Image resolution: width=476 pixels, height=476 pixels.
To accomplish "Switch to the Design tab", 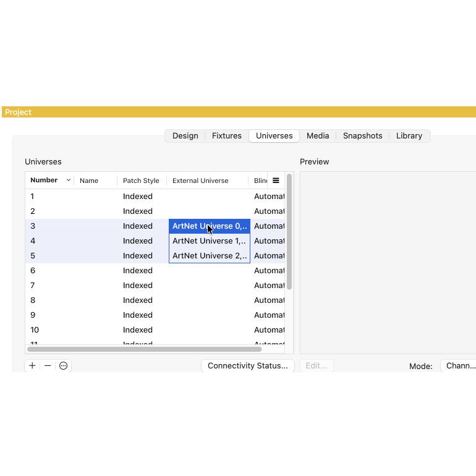I will point(185,136).
